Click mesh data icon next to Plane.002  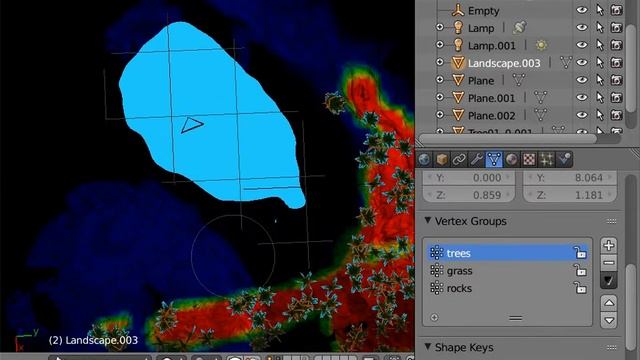click(x=540, y=115)
